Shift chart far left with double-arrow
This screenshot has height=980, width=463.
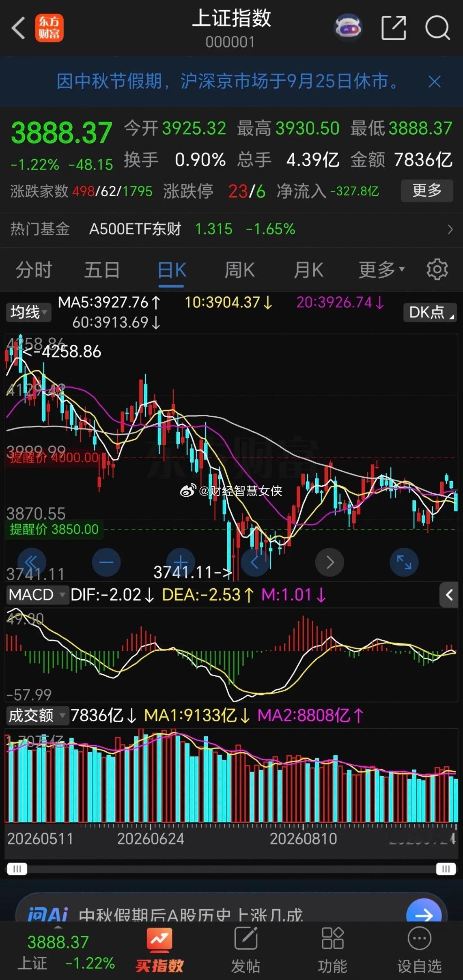32,562
